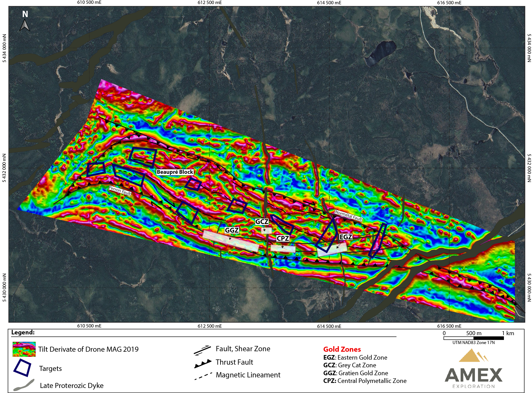Click the Fault, Shear Zone legend text

[243, 349]
